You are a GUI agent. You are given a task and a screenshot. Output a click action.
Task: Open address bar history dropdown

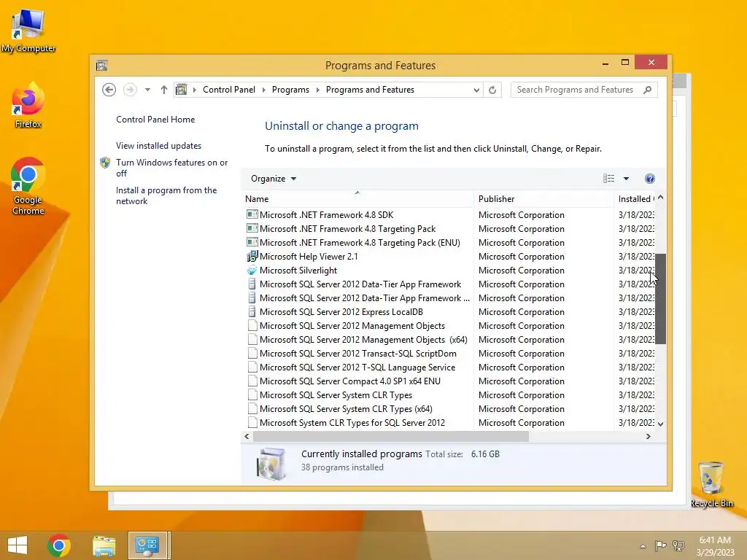476,90
